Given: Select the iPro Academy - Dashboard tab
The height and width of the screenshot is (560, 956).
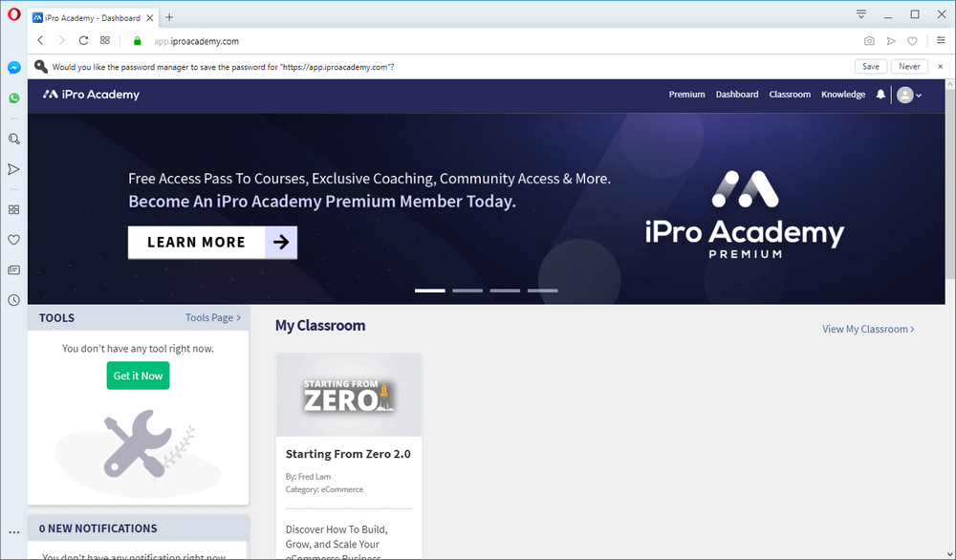Looking at the screenshot, I should 92,17.
